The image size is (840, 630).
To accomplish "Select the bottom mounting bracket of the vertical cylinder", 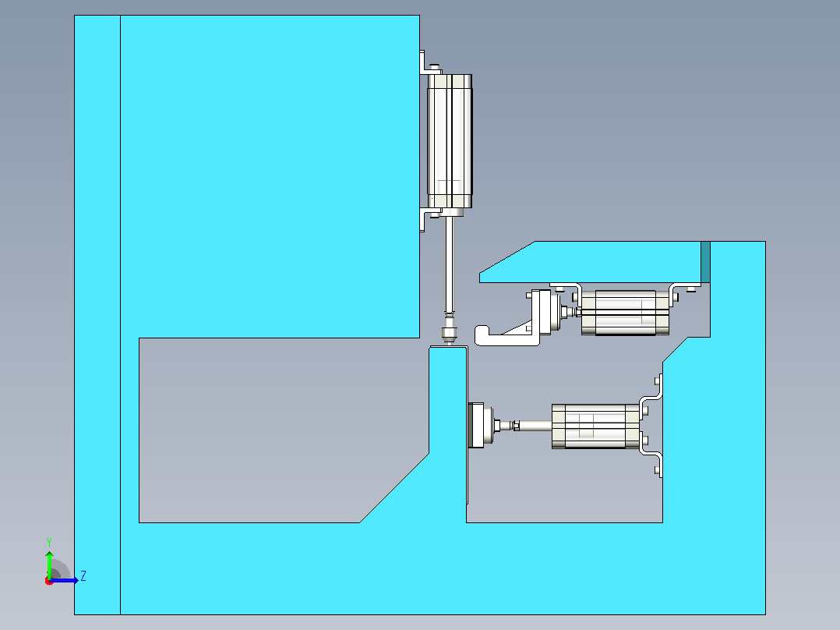I will coord(430,219).
